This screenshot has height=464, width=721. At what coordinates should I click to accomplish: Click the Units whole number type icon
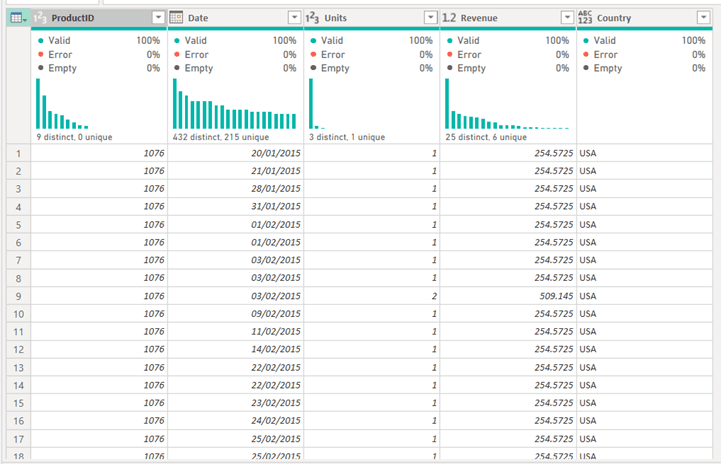pos(312,18)
